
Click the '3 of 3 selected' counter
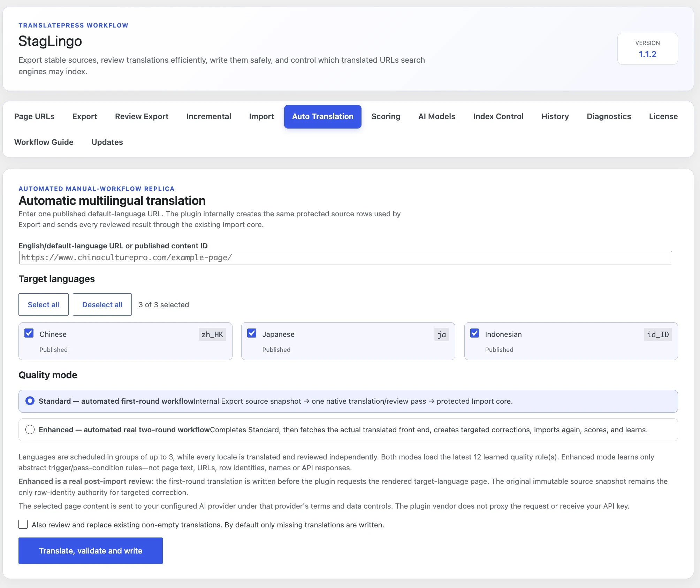point(164,304)
